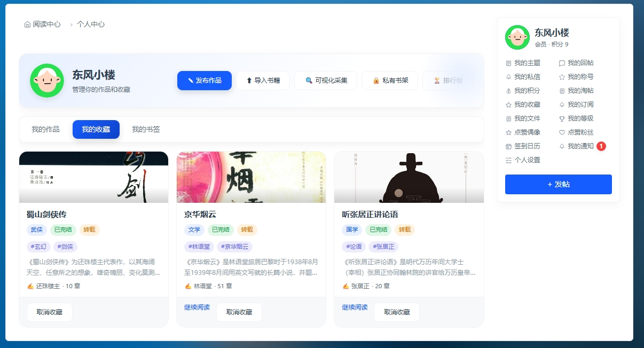644x348 pixels.
Task: Click 个人中心 in the breadcrumb
Action: tap(91, 25)
